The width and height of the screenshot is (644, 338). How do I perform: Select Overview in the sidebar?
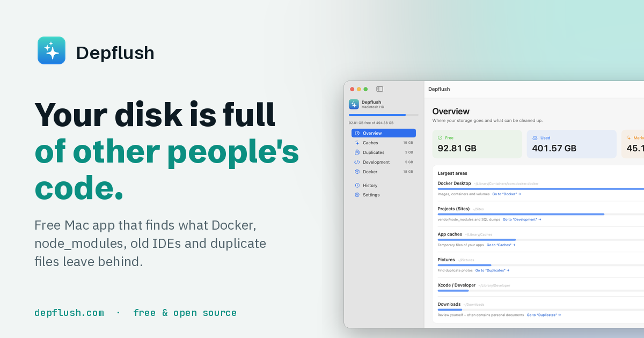pos(384,133)
